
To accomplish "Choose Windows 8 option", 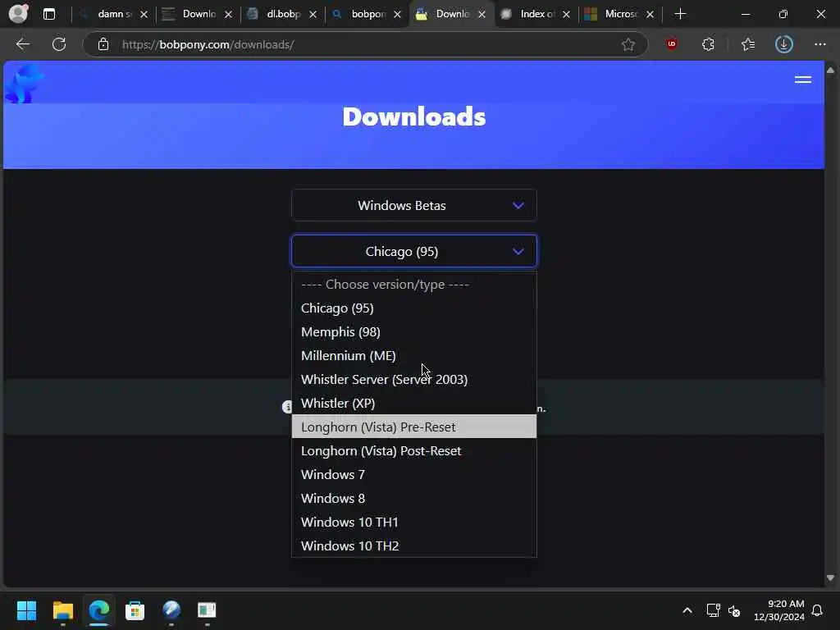I will click(x=413, y=498).
